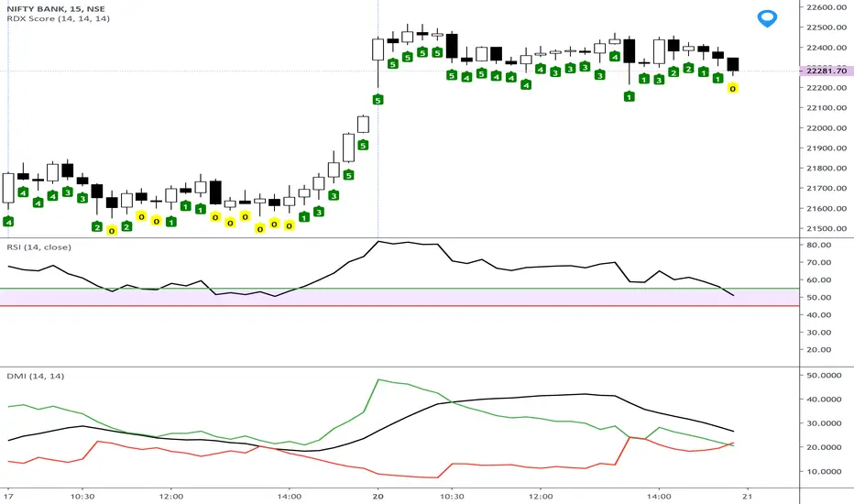Click the 21900.00 price axis label
Screen dimensions: 854x504
coord(827,148)
